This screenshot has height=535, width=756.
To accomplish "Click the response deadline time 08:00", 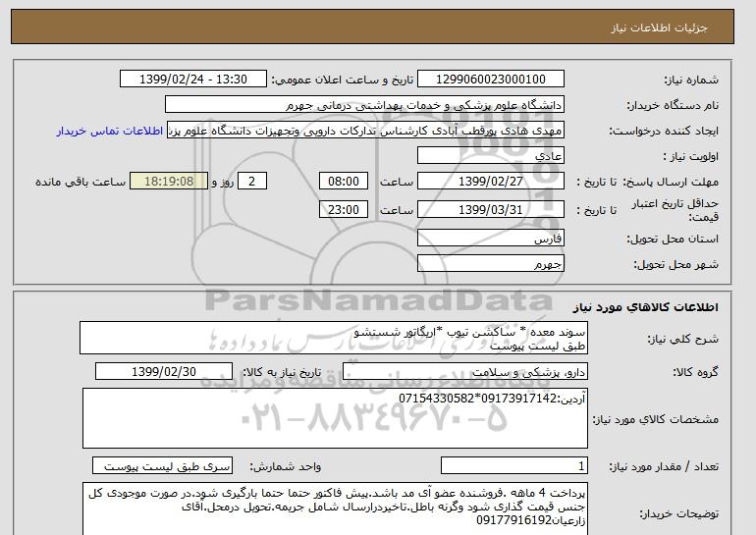I will pyautogui.click(x=344, y=182).
